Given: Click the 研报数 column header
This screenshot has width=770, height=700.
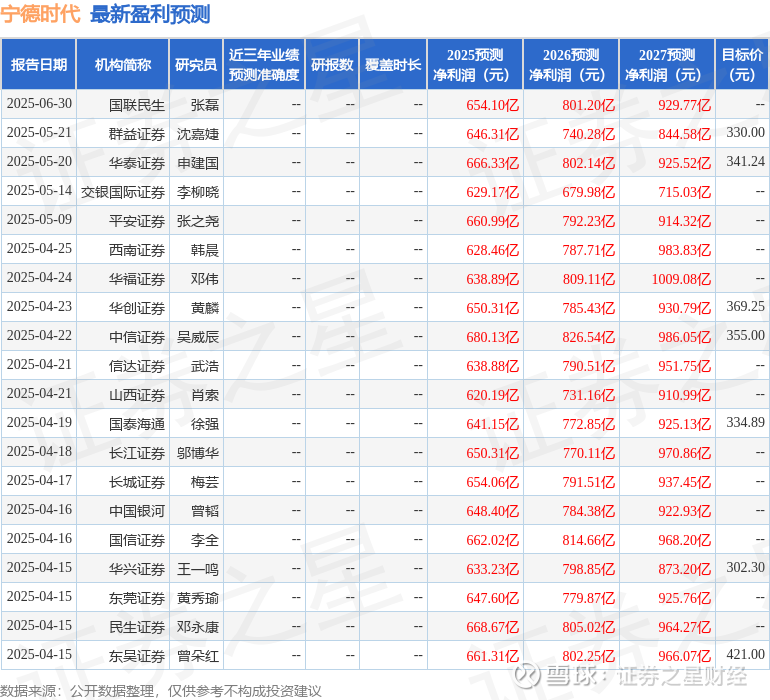Looking at the screenshot, I should (x=332, y=64).
